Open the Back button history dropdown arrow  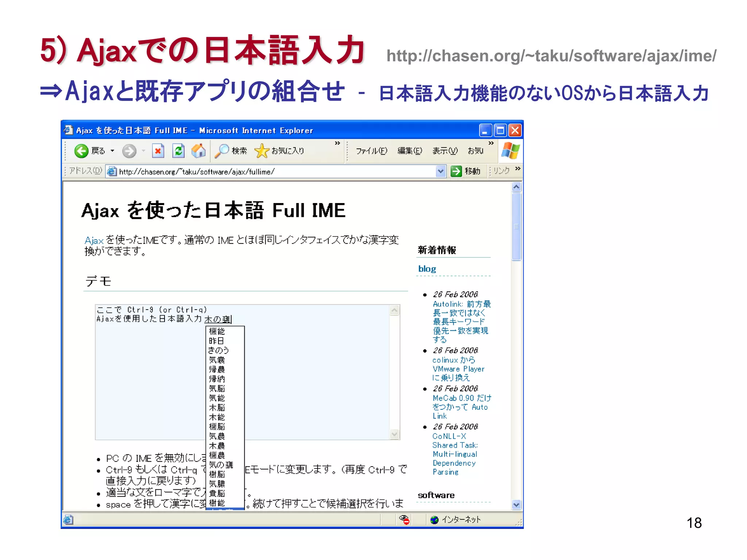112,151
